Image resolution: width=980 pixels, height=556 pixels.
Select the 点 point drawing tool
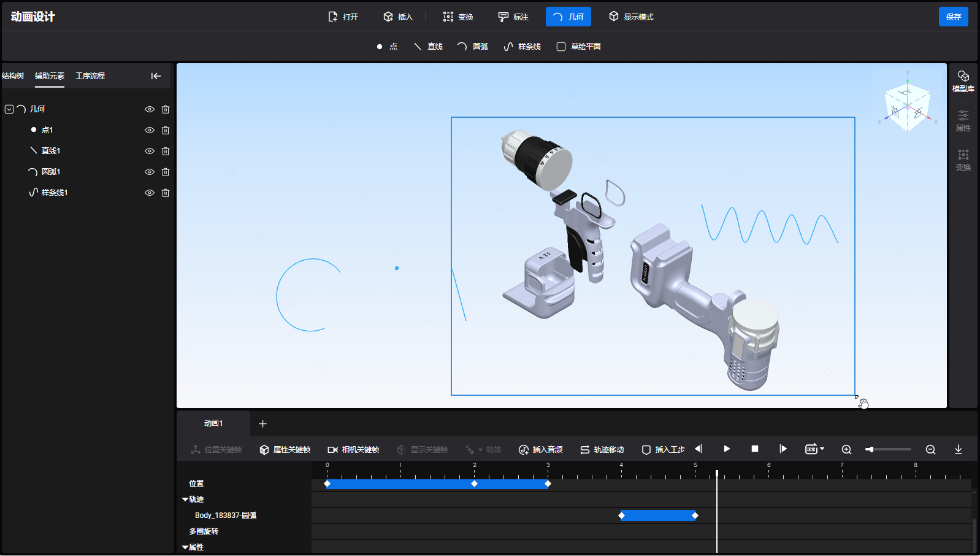[x=387, y=47]
